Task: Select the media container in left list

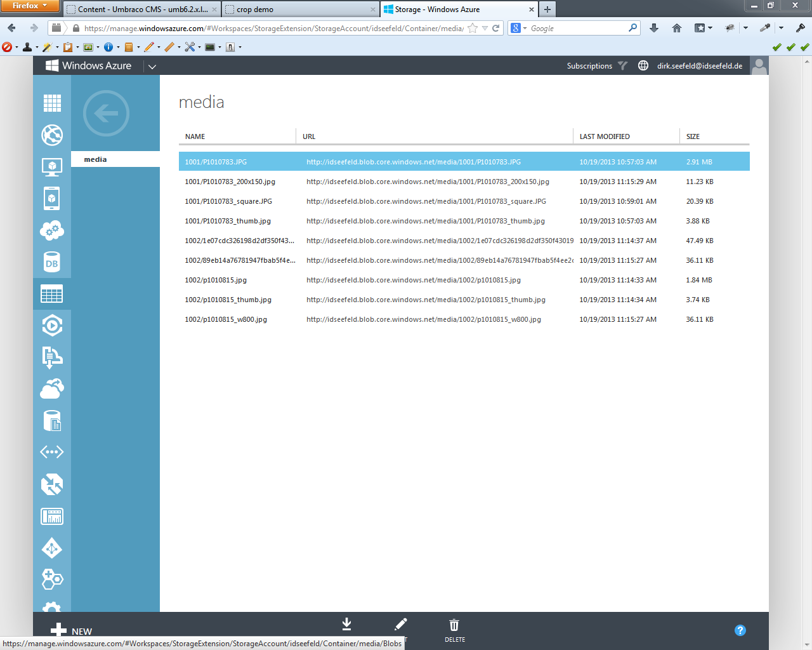Action: 115,159
